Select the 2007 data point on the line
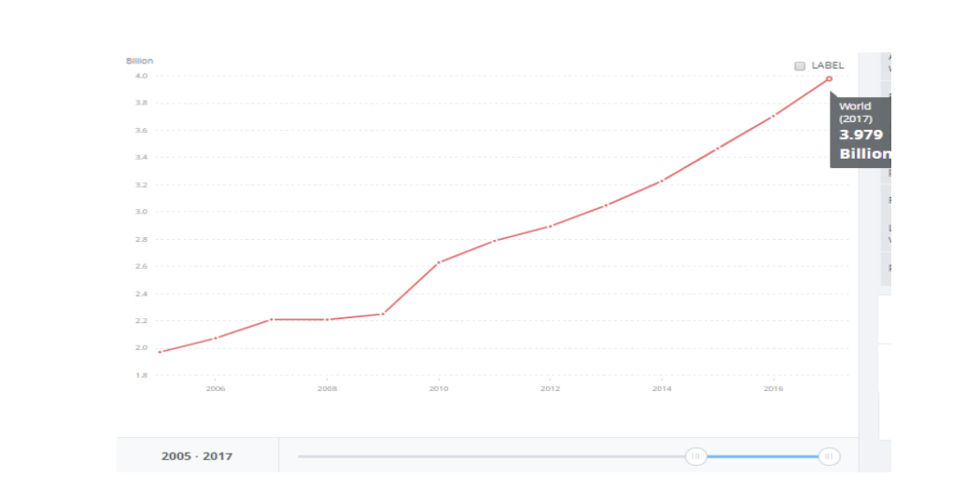980x491 pixels. coord(272,319)
